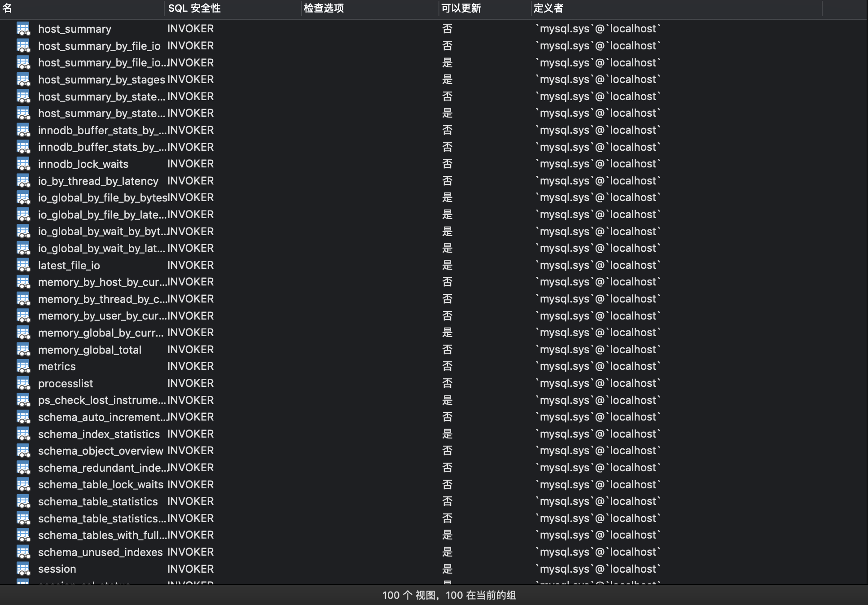Screen dimensions: 868x605
Task: Click the status bar view count text
Action: (449, 595)
